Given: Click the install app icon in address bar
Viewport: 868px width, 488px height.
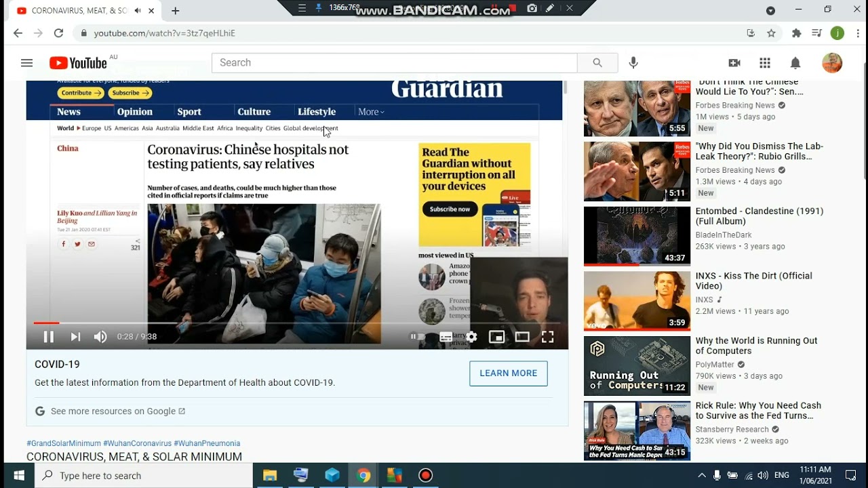Looking at the screenshot, I should [x=751, y=33].
